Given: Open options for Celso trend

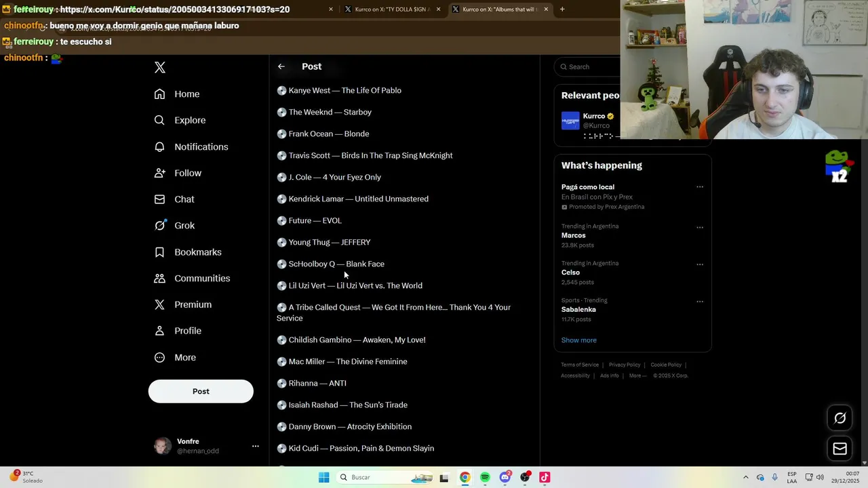Looking at the screenshot, I should click(700, 264).
